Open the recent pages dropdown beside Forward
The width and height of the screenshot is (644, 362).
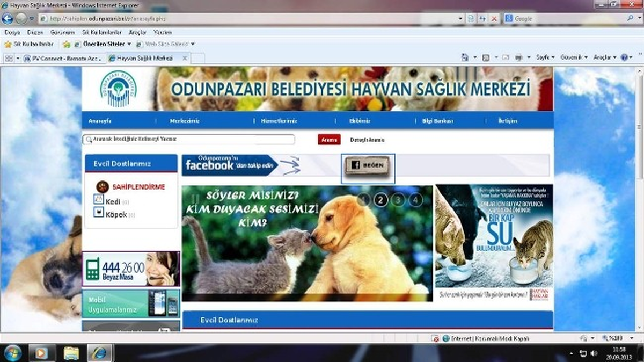coord(31,18)
